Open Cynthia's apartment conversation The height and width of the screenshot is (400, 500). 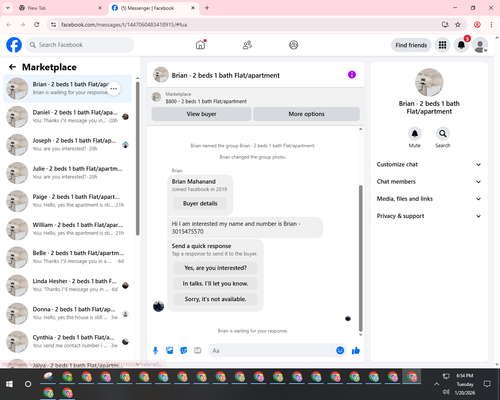coord(67,342)
